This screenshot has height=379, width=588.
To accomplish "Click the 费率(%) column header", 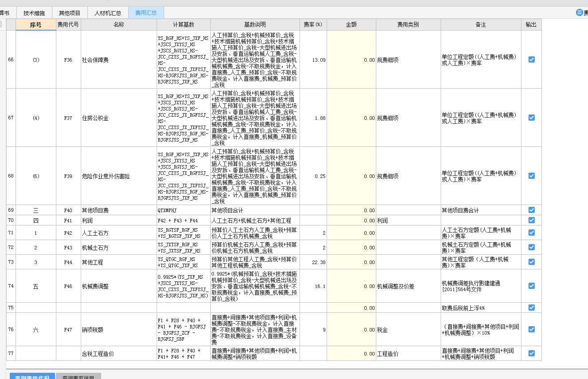I will [x=313, y=25].
